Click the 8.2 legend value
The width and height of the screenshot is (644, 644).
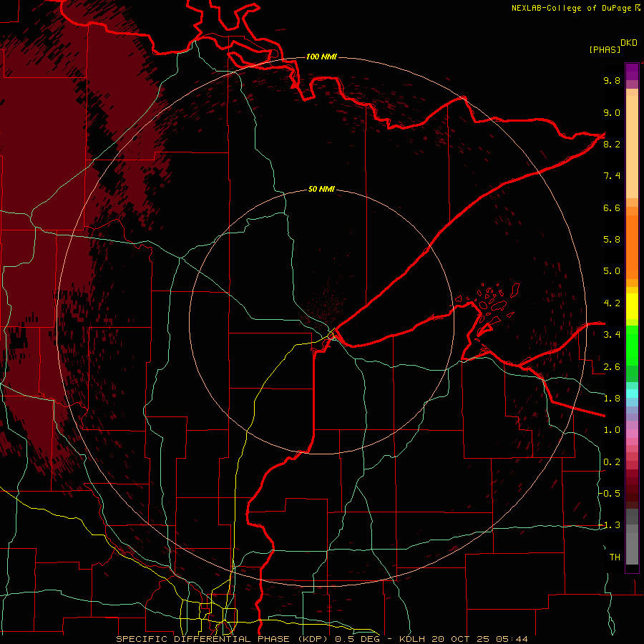pos(612,144)
